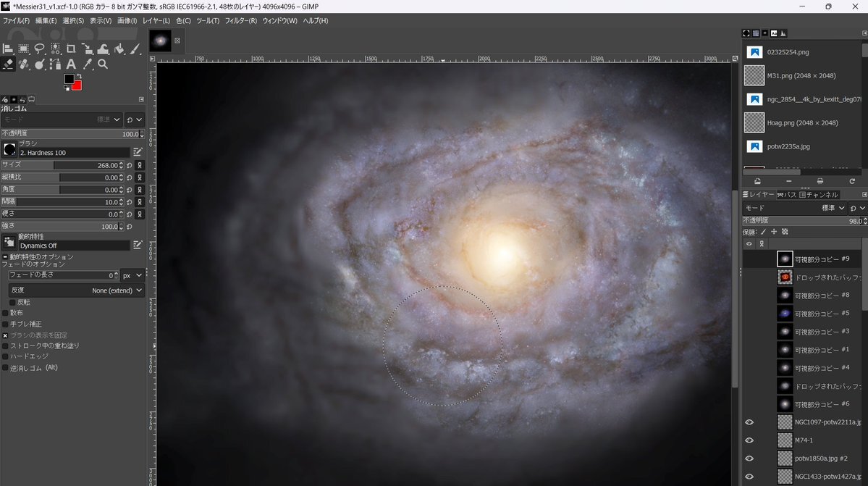Image resolution: width=868 pixels, height=486 pixels.
Task: Open the 反復 None (extend) dropdown
Action: click(x=77, y=290)
